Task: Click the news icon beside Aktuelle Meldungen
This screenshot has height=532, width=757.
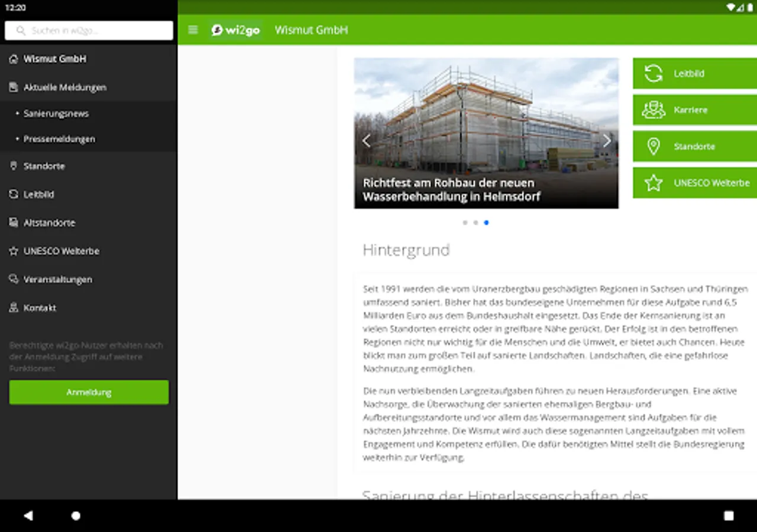Action: 14,87
